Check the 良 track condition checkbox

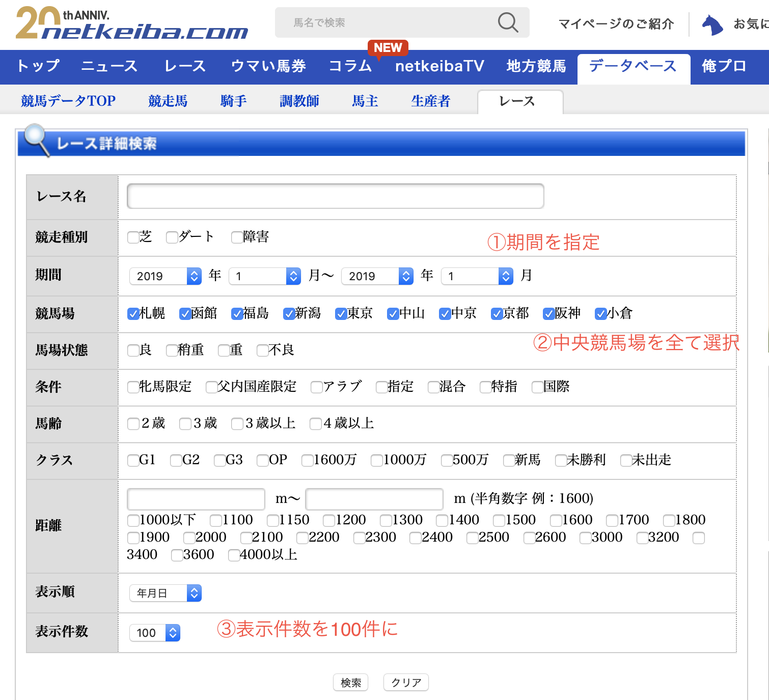point(133,351)
